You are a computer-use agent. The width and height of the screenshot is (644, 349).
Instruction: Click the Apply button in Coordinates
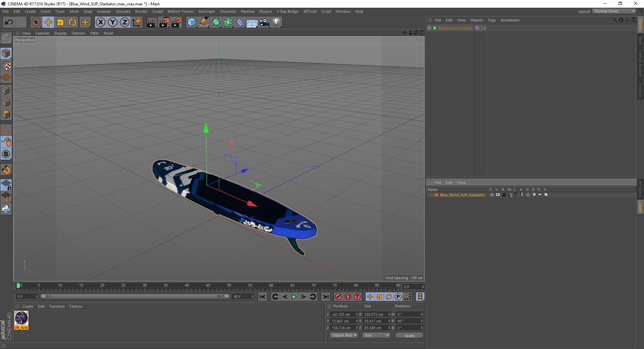409,335
